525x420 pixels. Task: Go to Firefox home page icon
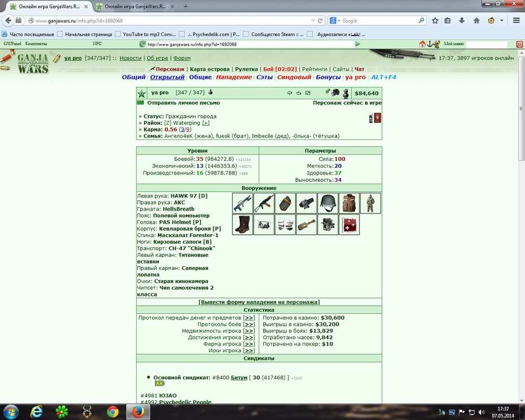[476, 20]
